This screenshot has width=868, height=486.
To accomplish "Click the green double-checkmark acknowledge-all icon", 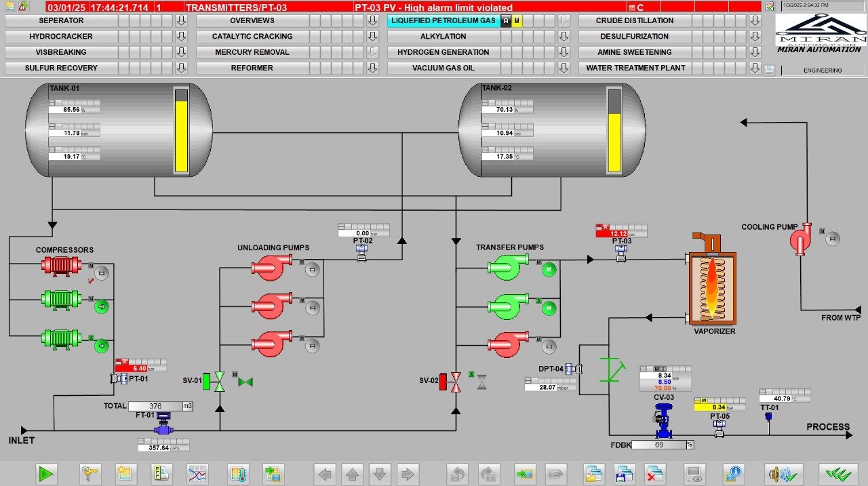I will click(x=838, y=473).
